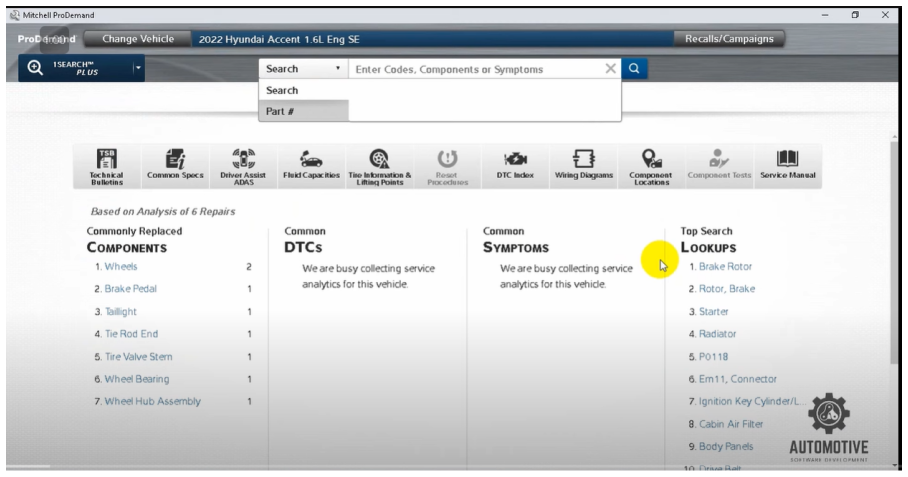Close the Mitchell ProDemand window
This screenshot has width=908, height=477.
point(885,15)
